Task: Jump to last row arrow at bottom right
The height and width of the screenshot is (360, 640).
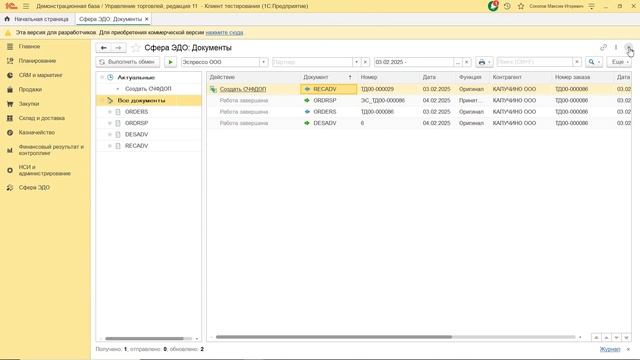Action: (626, 338)
